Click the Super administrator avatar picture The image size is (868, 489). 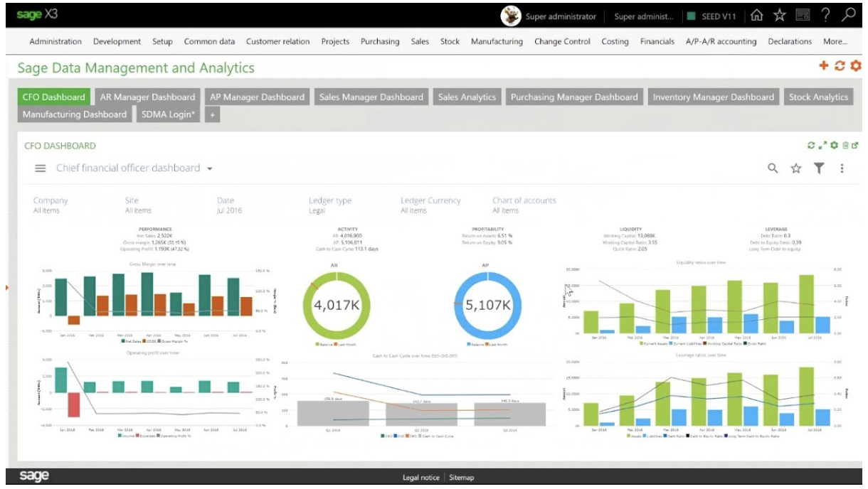click(x=511, y=16)
